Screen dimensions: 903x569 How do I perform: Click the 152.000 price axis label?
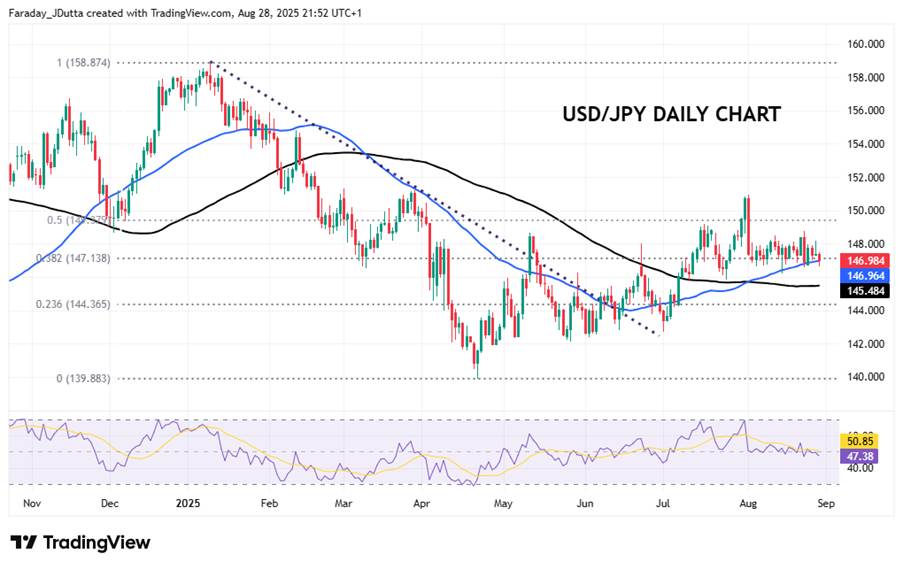coord(867,177)
